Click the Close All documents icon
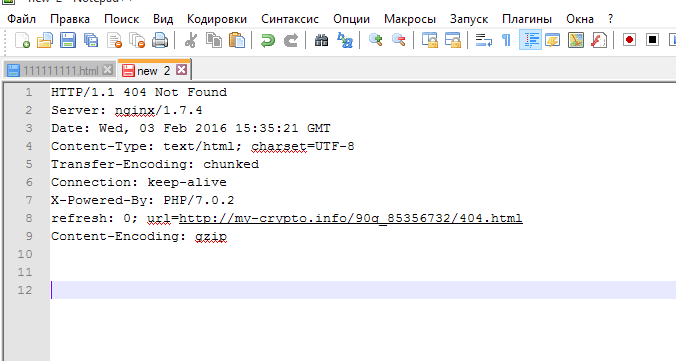Viewport: 676px width, 361px height. tap(137, 40)
